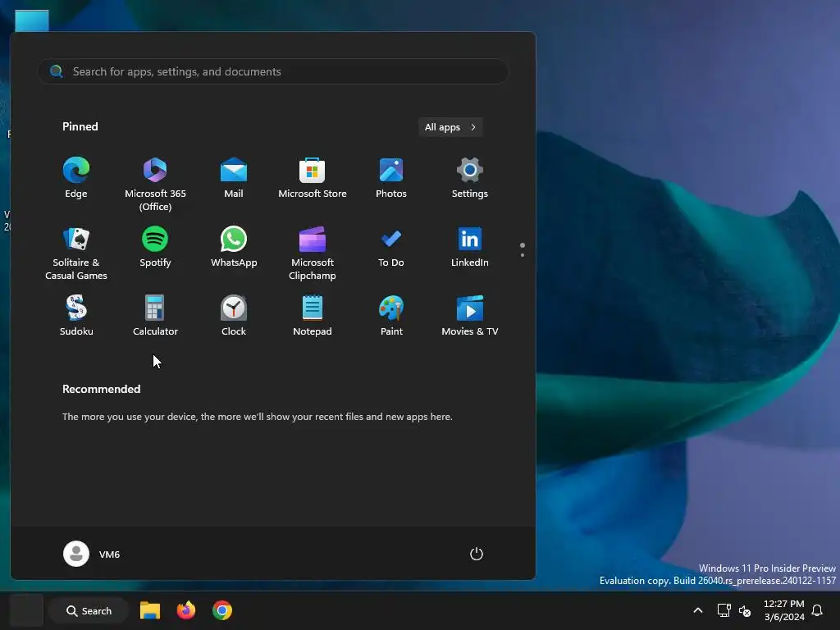Launch Chrome from taskbar
The height and width of the screenshot is (630, 840).
222,610
